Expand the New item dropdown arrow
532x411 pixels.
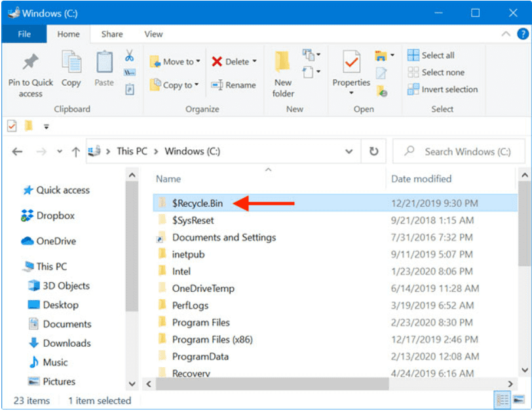coord(318,54)
